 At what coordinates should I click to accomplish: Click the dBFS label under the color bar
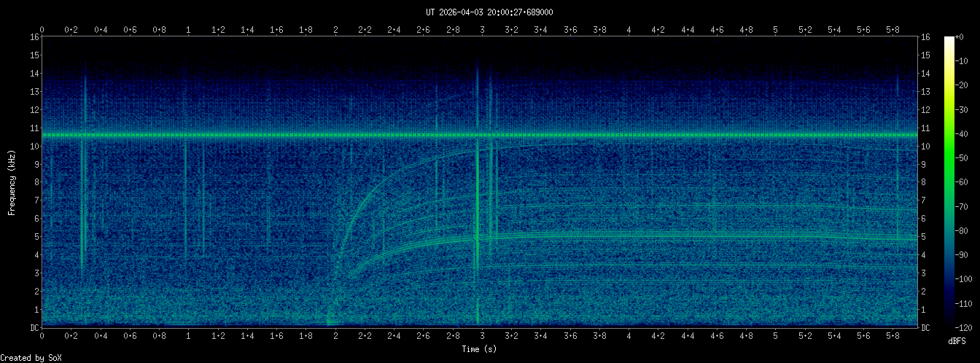click(x=957, y=340)
